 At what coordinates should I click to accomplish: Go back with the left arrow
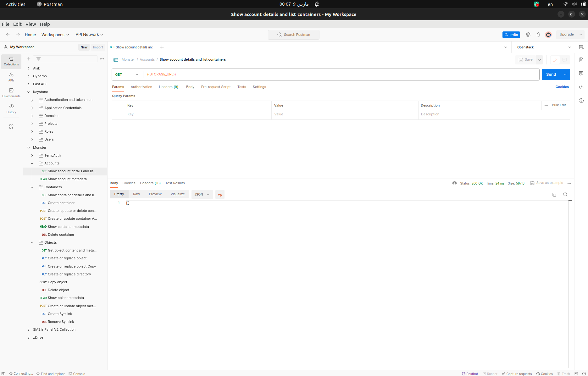(8, 35)
